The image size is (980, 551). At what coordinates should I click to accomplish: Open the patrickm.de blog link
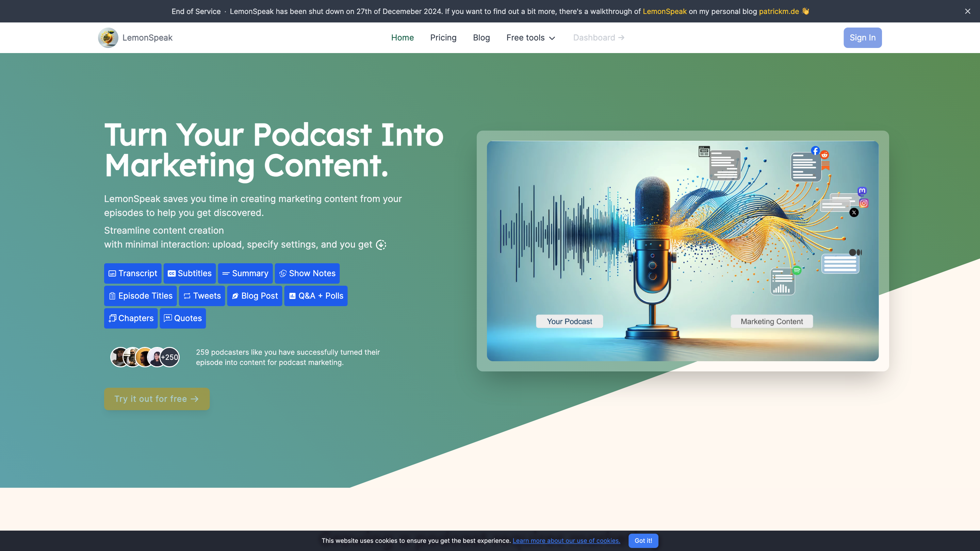tap(779, 12)
